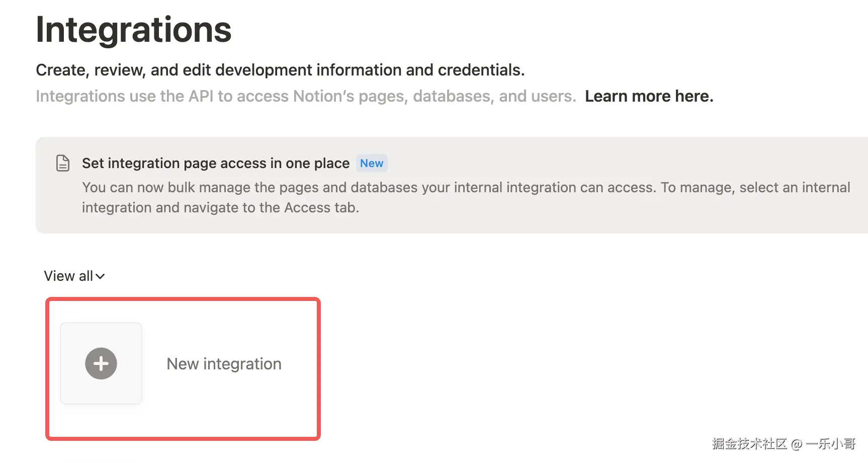Open the View all filter dropdown

[x=69, y=276]
